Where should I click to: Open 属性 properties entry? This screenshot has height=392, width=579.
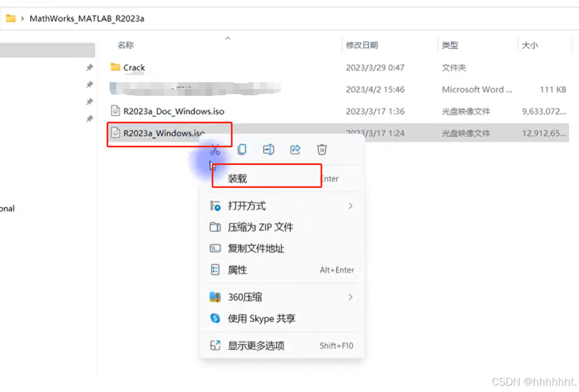pos(282,270)
